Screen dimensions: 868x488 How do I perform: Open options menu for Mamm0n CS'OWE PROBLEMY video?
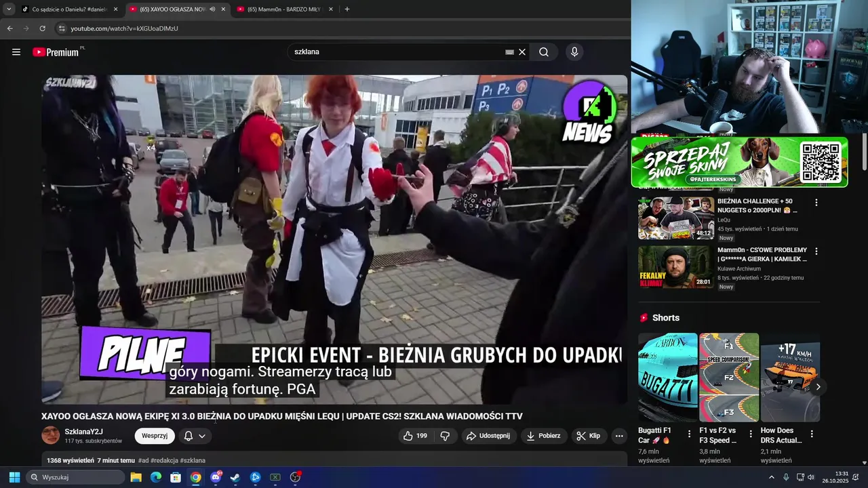pyautogui.click(x=816, y=251)
